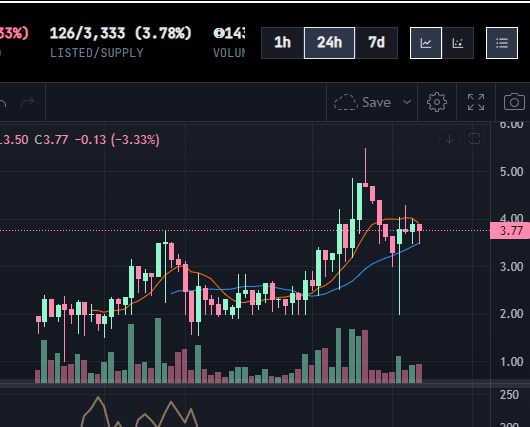
Task: Click the −0.13 (−3.33%) change value
Action: pyautogui.click(x=117, y=140)
